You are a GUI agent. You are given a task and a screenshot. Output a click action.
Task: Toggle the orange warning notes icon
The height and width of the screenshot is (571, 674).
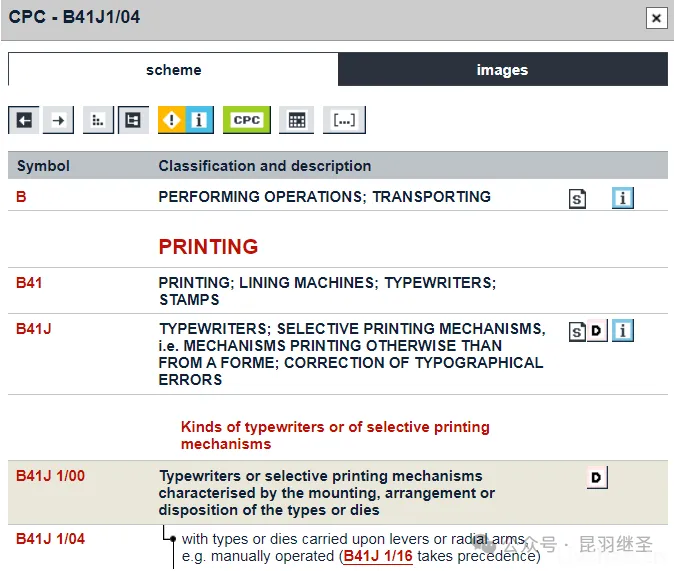tap(172, 120)
